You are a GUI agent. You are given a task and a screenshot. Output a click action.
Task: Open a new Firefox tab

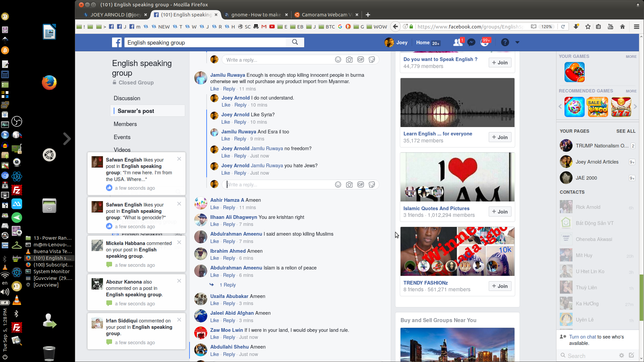click(x=368, y=15)
